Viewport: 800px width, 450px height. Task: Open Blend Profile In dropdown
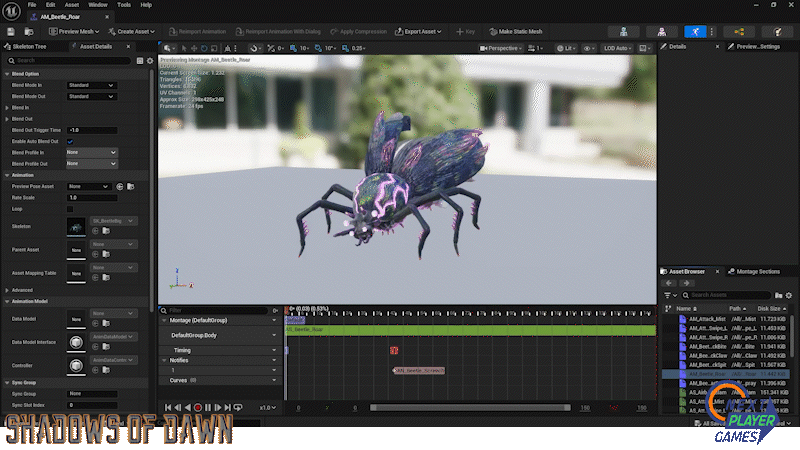[92, 153]
